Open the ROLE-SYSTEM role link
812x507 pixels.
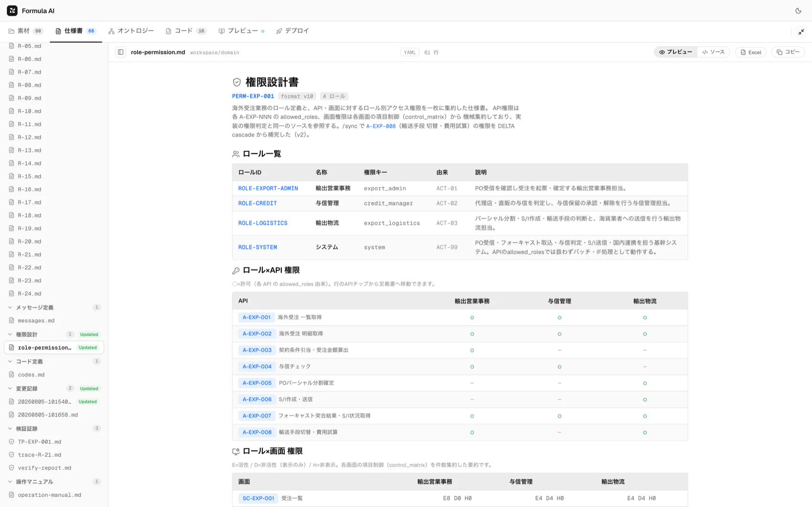coord(257,247)
